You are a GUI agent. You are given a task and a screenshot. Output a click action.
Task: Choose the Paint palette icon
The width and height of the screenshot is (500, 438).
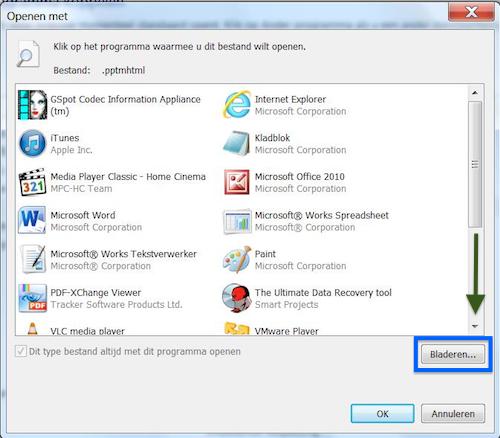click(237, 259)
